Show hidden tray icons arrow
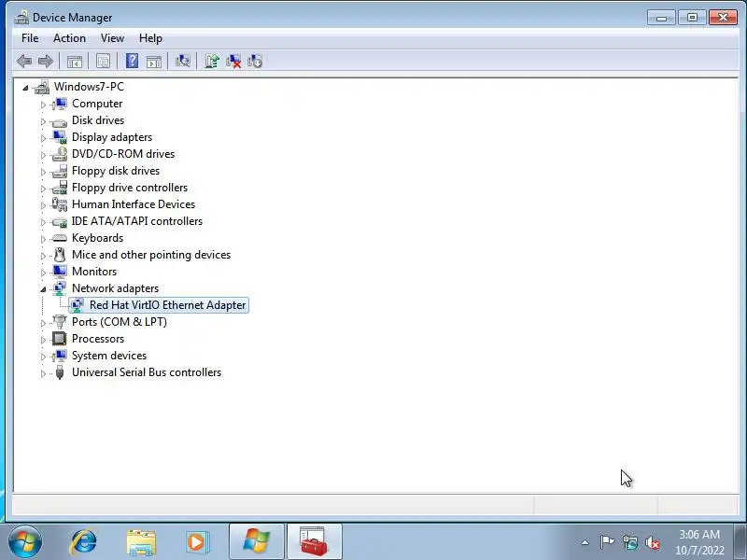The width and height of the screenshot is (747, 560). 585,542
